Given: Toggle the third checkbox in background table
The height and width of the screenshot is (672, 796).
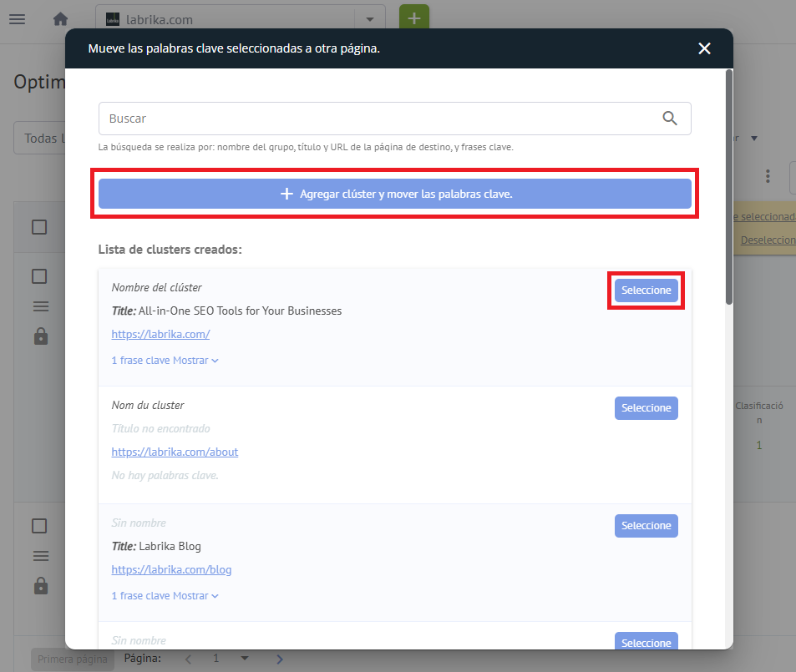Looking at the screenshot, I should tap(39, 526).
